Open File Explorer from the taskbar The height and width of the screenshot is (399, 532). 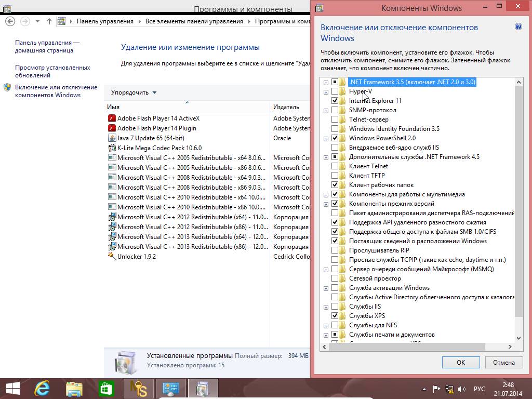[x=74, y=388]
